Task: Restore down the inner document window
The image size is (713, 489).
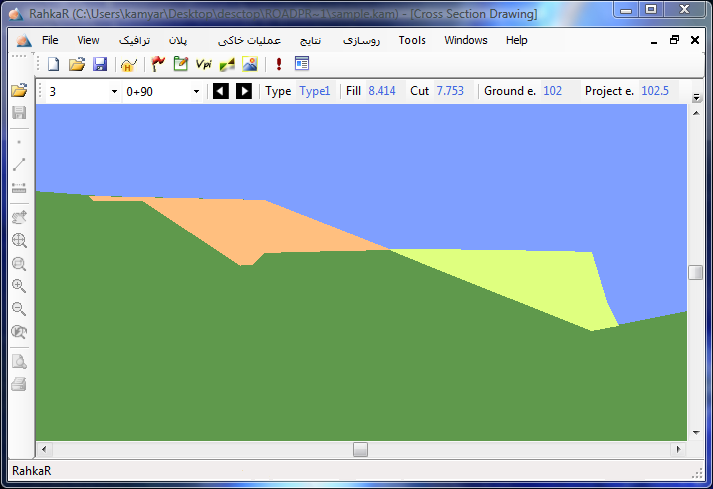Action: point(675,40)
